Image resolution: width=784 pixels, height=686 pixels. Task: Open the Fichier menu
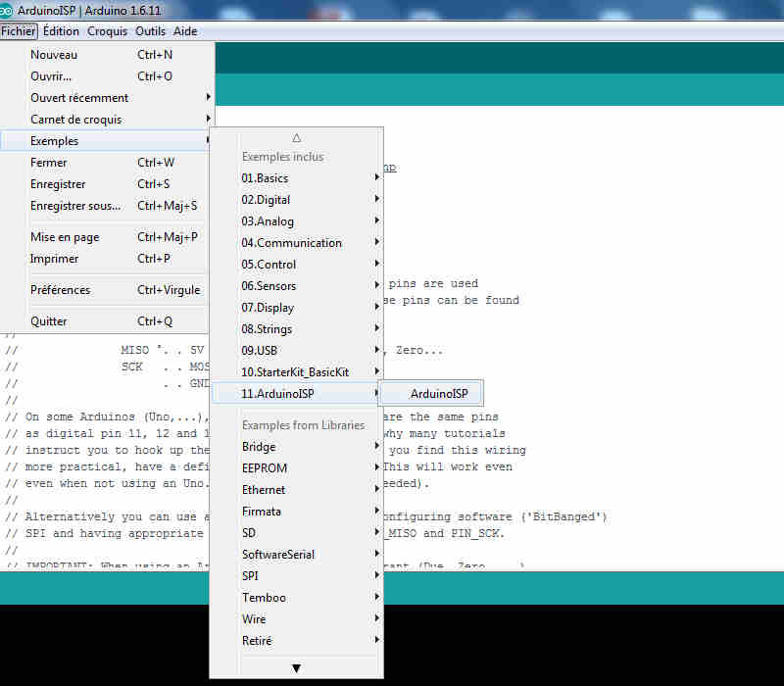click(19, 31)
